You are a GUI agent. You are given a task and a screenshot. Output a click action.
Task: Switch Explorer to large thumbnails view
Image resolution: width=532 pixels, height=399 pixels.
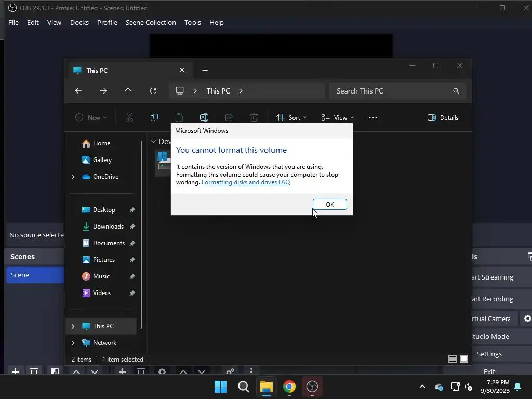click(x=464, y=359)
